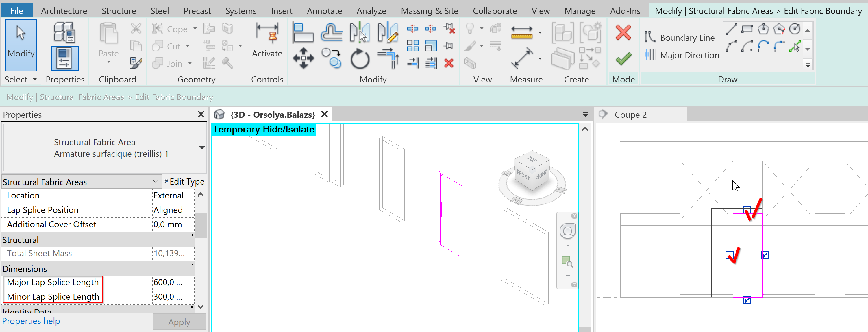
Task: Pick the Rectangle draw tool
Action: pyautogui.click(x=747, y=29)
